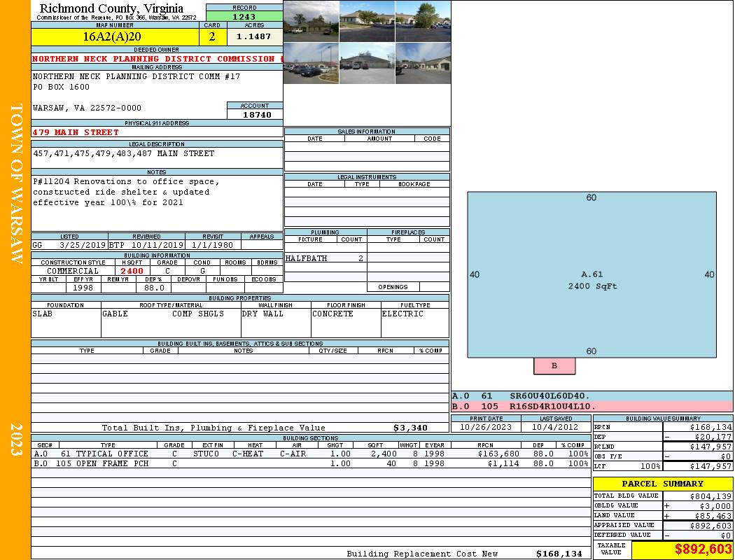The width and height of the screenshot is (735, 560).
Task: Click the legal description Main Street text
Action: (x=124, y=153)
